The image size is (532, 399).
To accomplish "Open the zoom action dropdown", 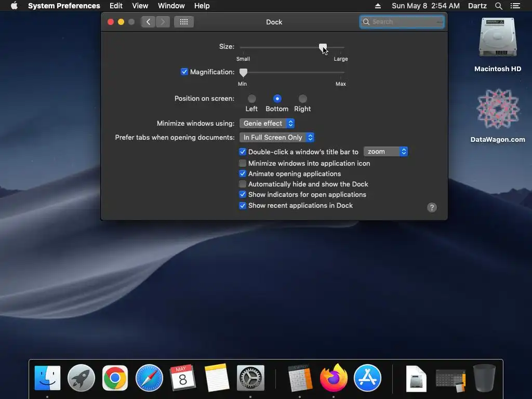I will [385, 151].
